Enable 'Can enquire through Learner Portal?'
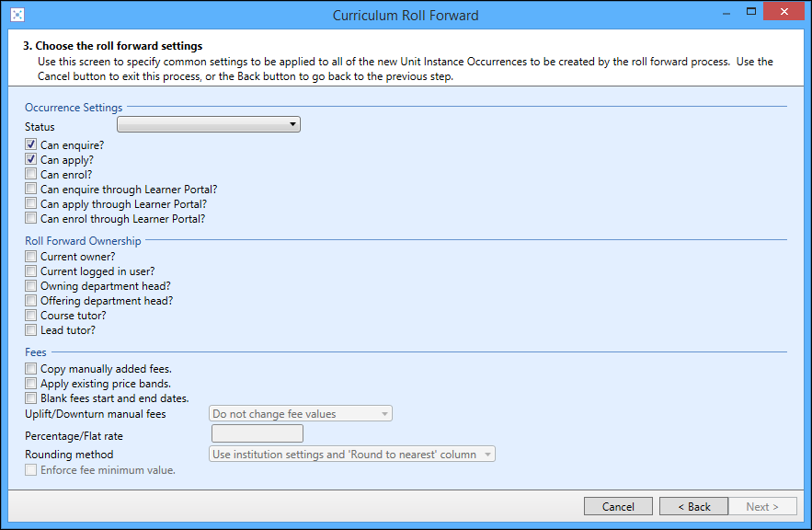This screenshot has width=812, height=530. click(x=30, y=189)
